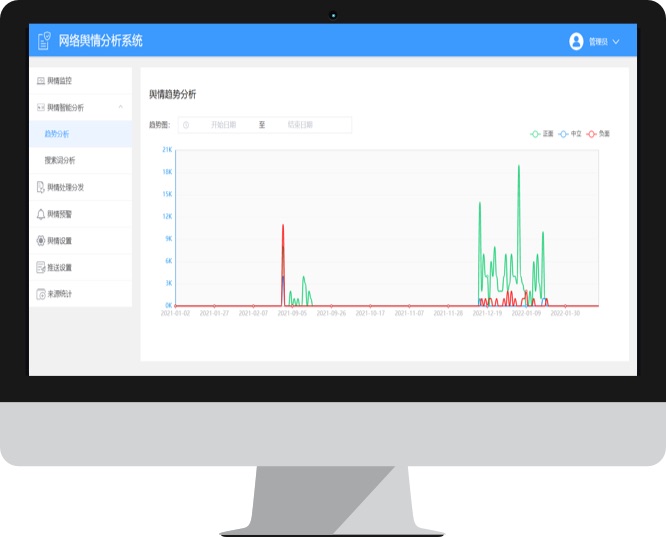The width and height of the screenshot is (666, 537).
Task: Click the 结束日期 end date field
Action: pos(300,125)
